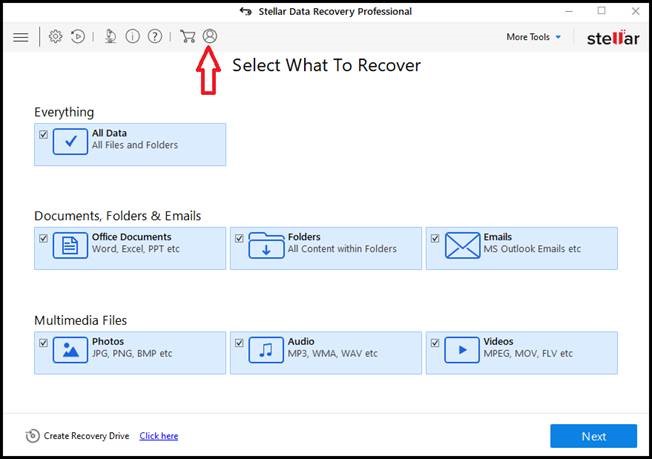The height and width of the screenshot is (459, 652).
Task: Click the 'MPEG, MOV, FLV etc' text
Action: (x=528, y=353)
